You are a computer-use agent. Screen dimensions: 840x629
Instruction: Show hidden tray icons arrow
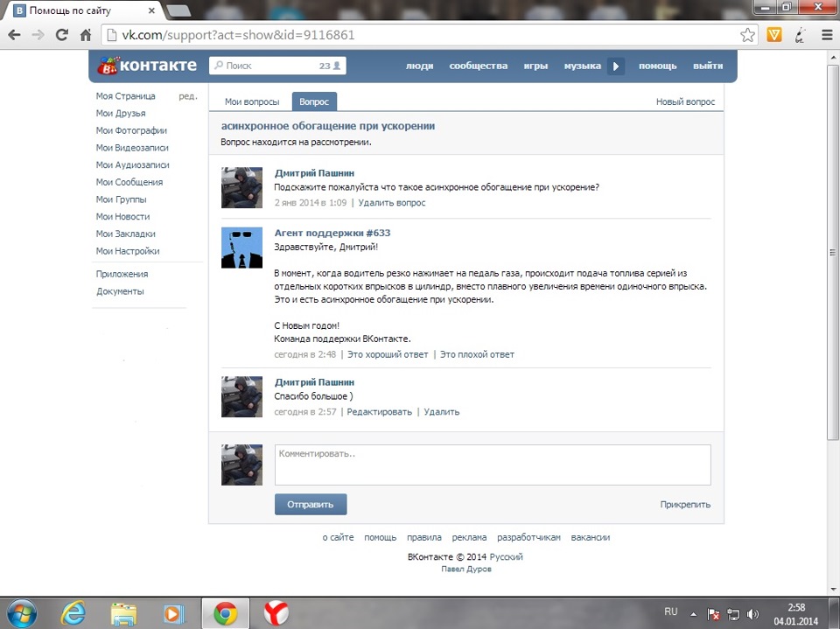[693, 614]
